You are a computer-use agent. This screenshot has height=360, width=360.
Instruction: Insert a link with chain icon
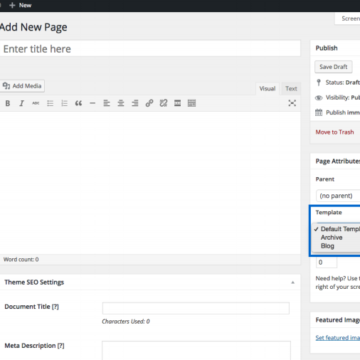[149, 103]
